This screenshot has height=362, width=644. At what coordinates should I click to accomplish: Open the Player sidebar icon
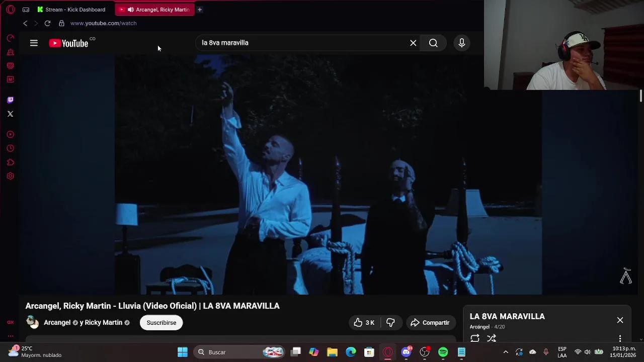10,134
